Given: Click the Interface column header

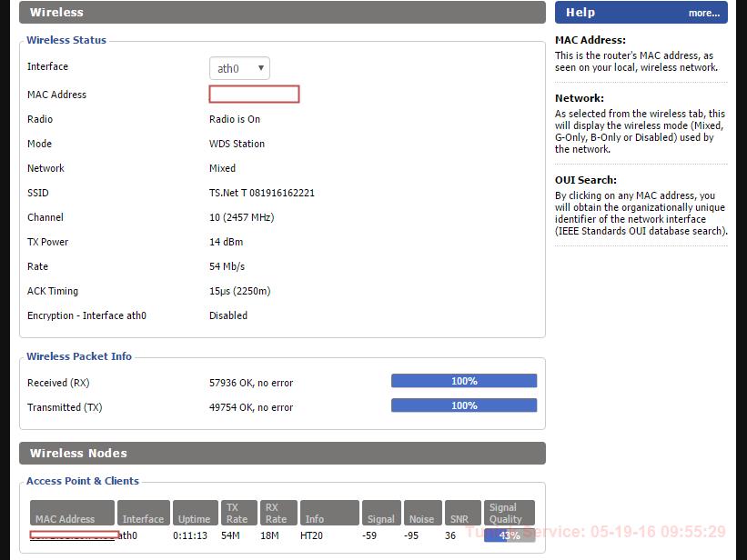Looking at the screenshot, I should (144, 513).
